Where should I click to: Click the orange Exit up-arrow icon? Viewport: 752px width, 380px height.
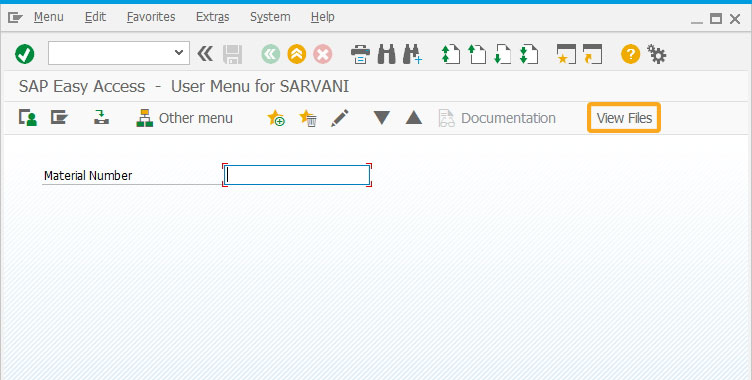click(x=297, y=54)
